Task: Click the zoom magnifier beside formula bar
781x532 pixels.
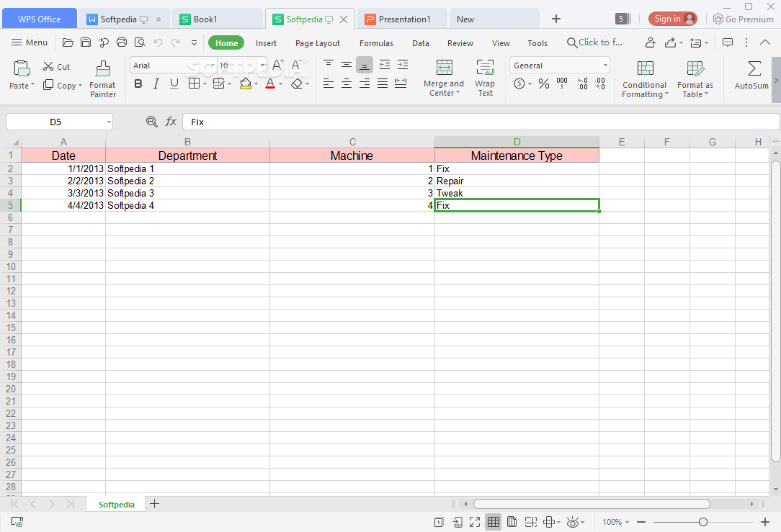Action: click(152, 122)
